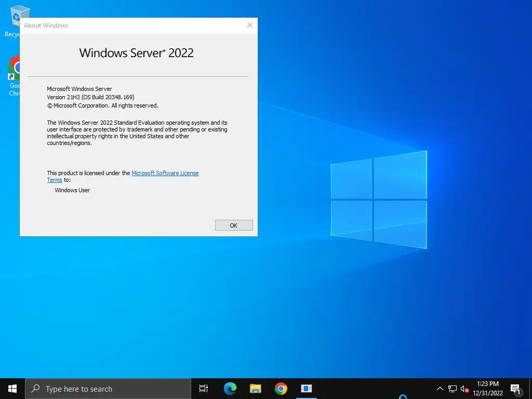Open the Action Center notifications icon

[516, 389]
